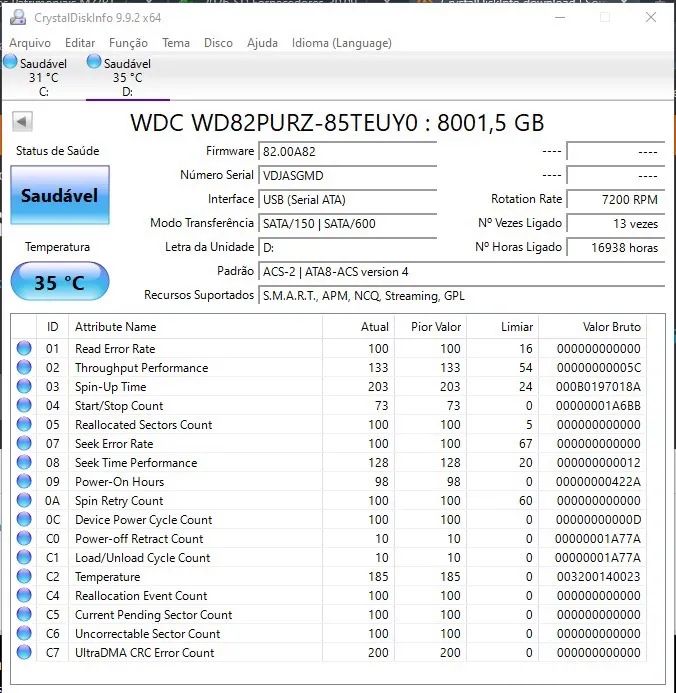Click status orb for Seek Error Rate
676x693 pixels.
pos(24,443)
